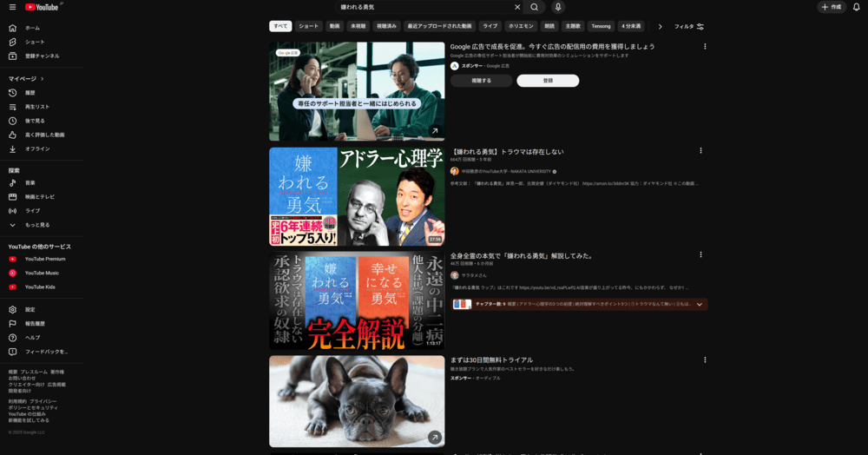868x455 pixels.
Task: Open menu for トラウマは存在しない video
Action: click(700, 150)
